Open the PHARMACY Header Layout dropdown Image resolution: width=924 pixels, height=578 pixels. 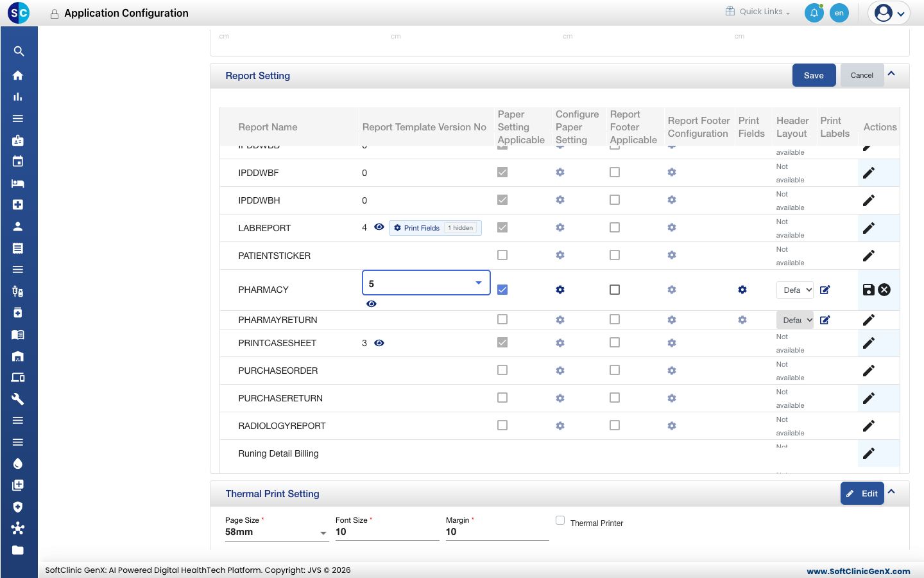point(795,290)
